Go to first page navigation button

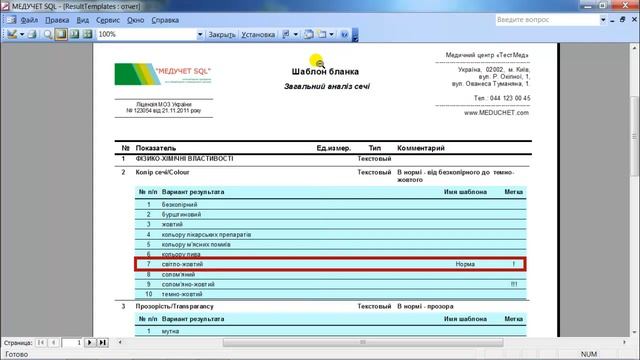tap(41, 342)
